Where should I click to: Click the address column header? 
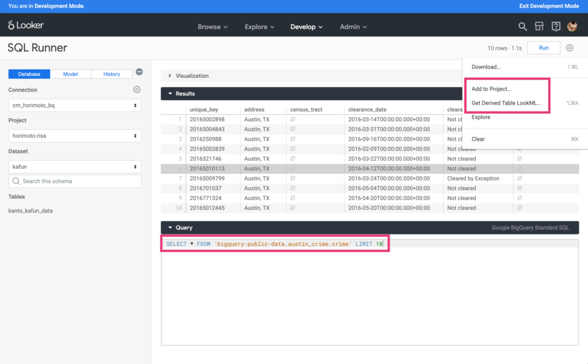254,110
